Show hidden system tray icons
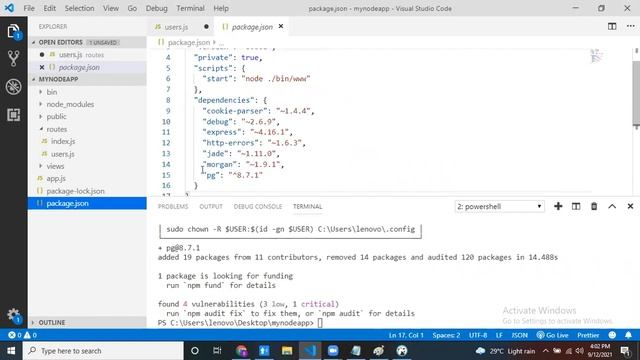Image resolution: width=640 pixels, height=360 pixels. point(545,351)
